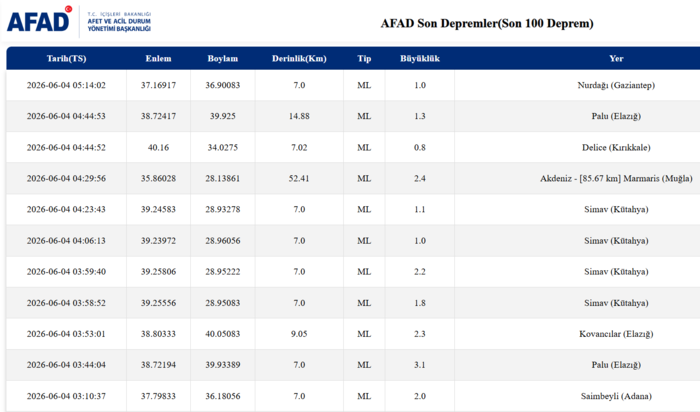Click longitude value 28.96056

click(223, 241)
